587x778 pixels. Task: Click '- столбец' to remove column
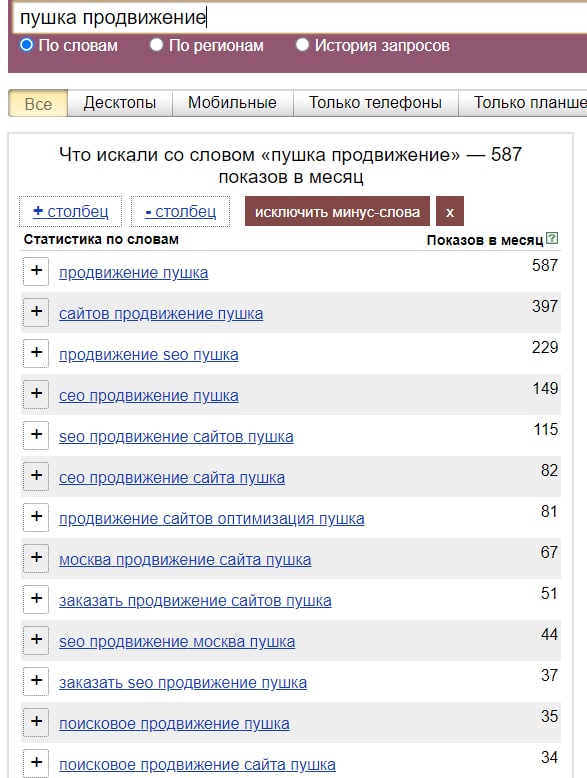click(x=181, y=212)
